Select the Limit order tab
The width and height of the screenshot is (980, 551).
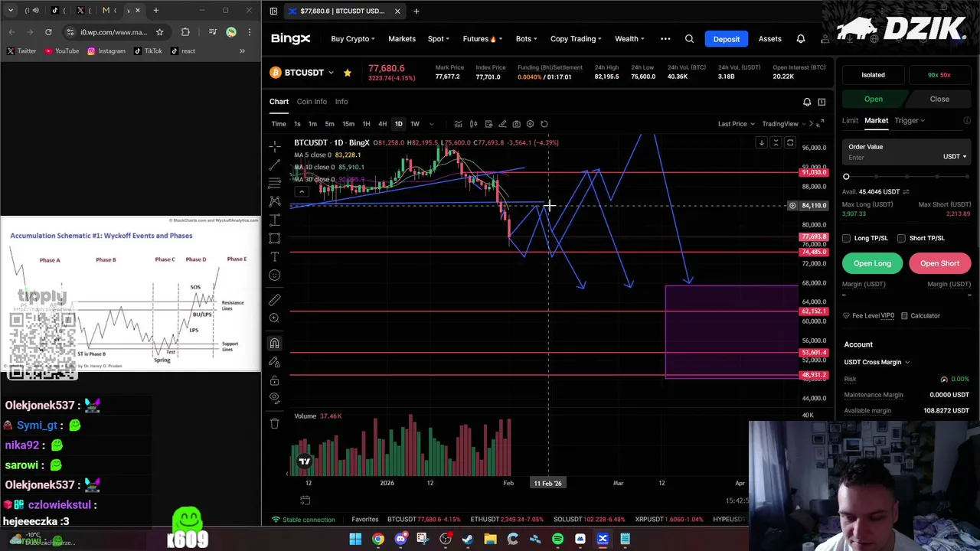point(851,121)
